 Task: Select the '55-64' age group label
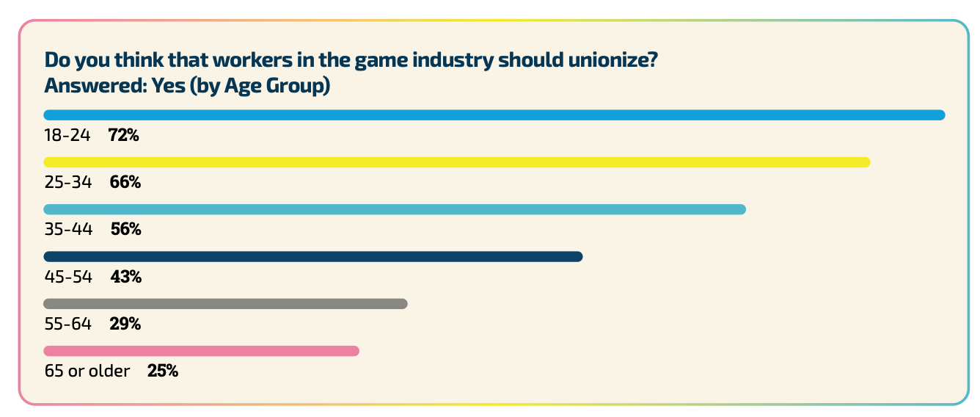pos(68,324)
